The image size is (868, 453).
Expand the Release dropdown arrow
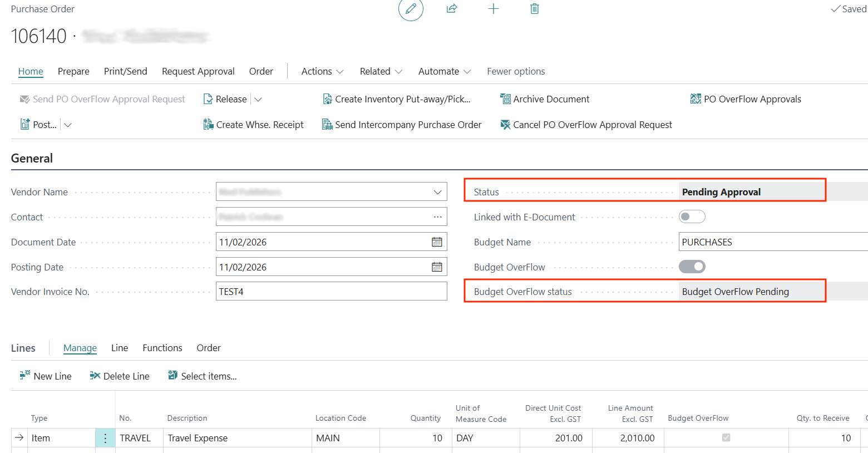click(258, 100)
